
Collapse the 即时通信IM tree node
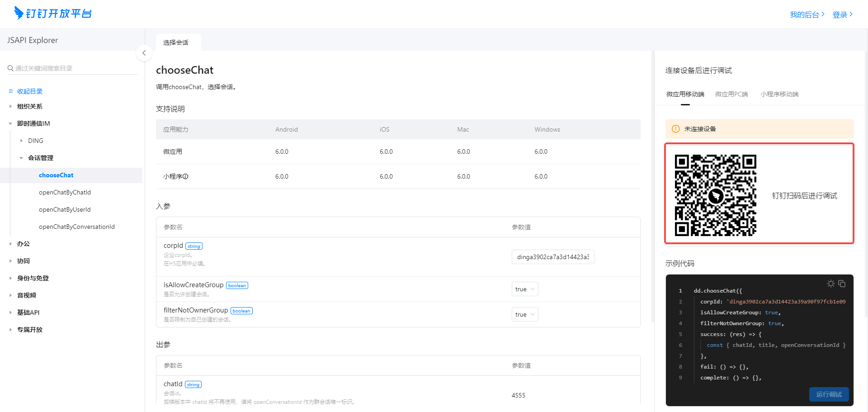point(11,123)
